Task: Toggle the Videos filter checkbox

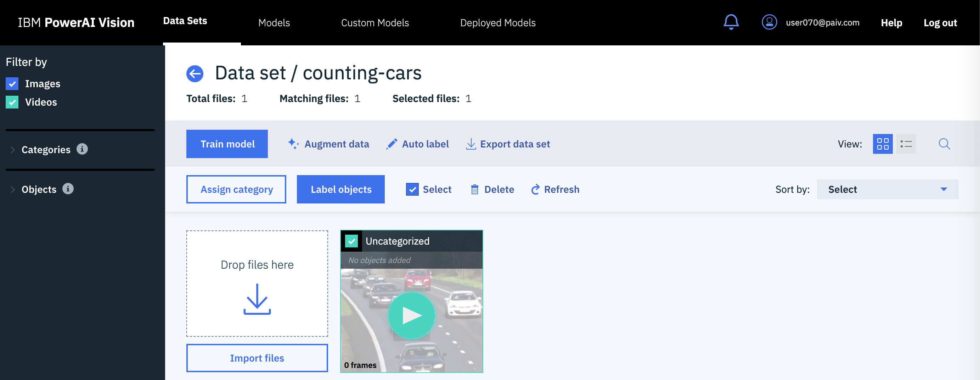Action: pos(12,102)
